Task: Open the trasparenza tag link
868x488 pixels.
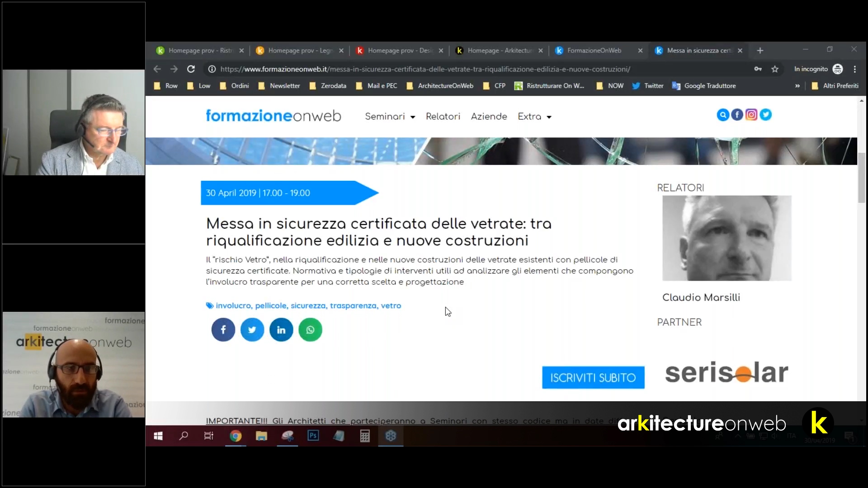Action: pyautogui.click(x=353, y=306)
